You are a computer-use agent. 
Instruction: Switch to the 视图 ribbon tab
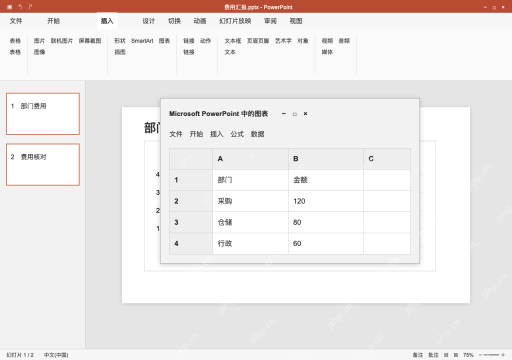296,21
